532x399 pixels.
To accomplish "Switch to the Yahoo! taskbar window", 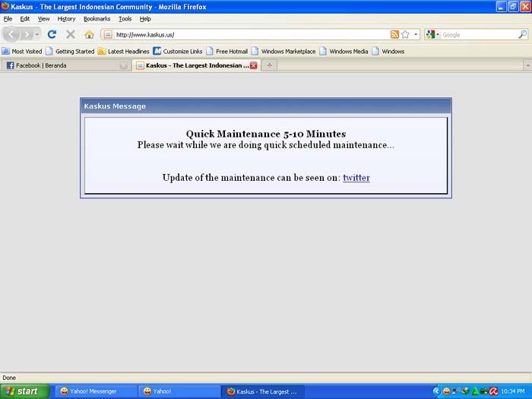I will pos(179,391).
